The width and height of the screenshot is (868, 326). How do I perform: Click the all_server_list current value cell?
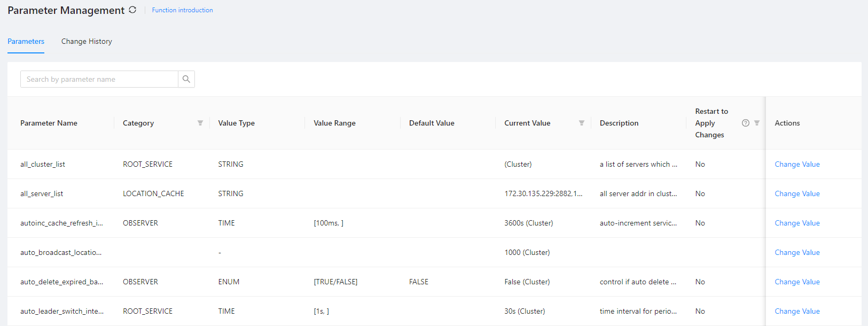pos(543,193)
